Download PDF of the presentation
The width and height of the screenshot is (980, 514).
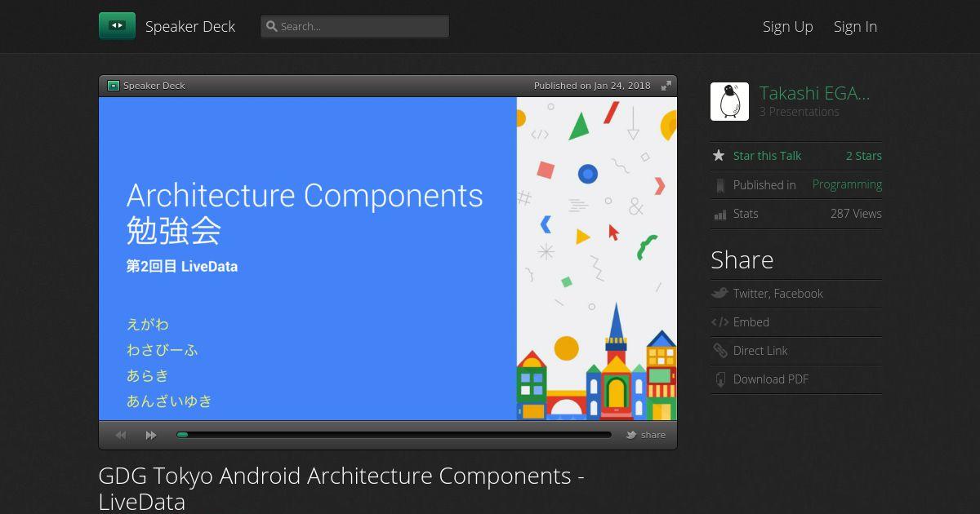[771, 379]
